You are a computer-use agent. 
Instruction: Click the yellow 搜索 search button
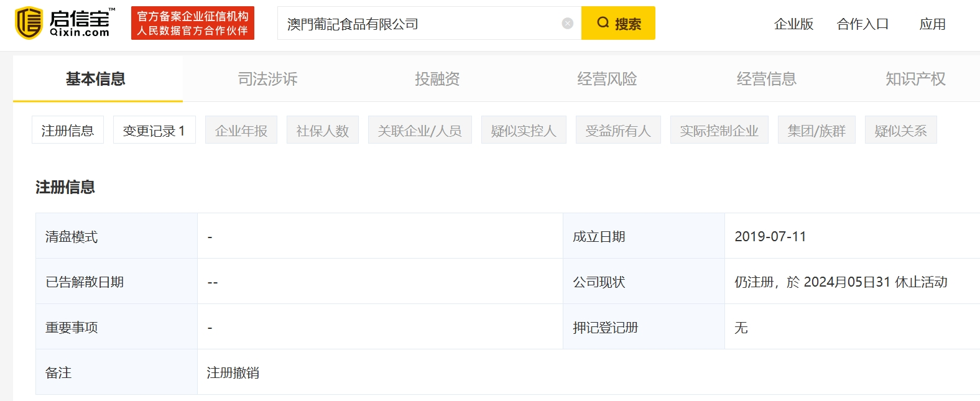tap(618, 24)
